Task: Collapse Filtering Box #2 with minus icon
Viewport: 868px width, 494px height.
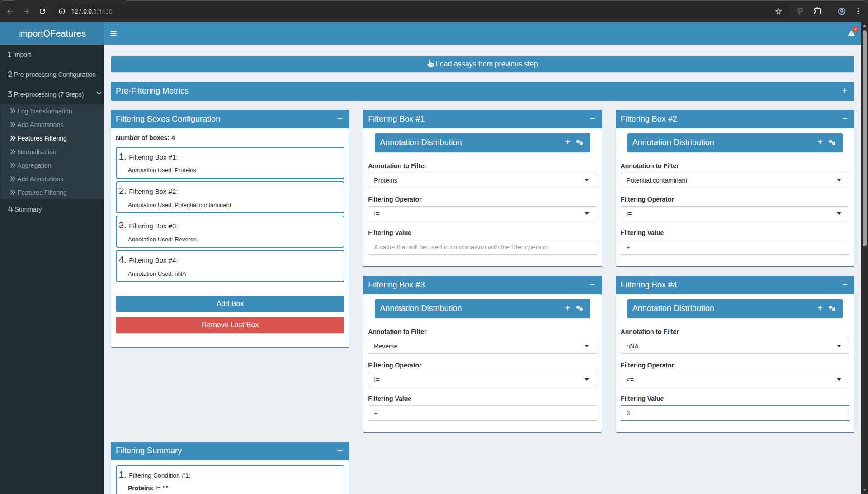Action: coord(844,119)
